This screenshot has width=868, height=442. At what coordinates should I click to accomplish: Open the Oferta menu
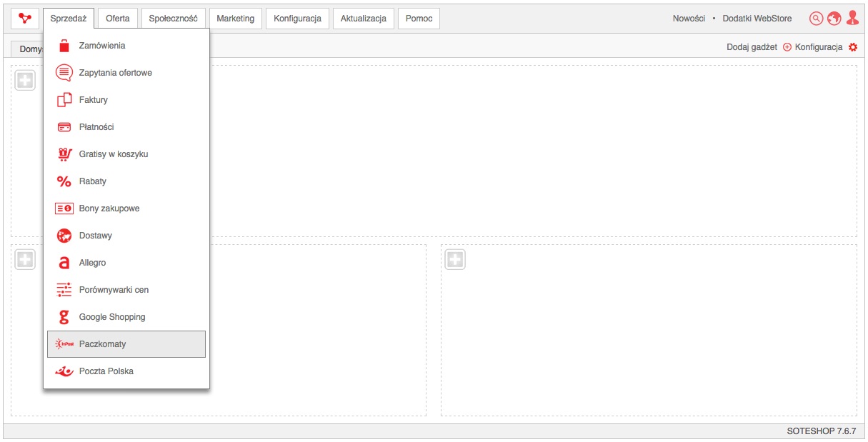[x=118, y=19]
